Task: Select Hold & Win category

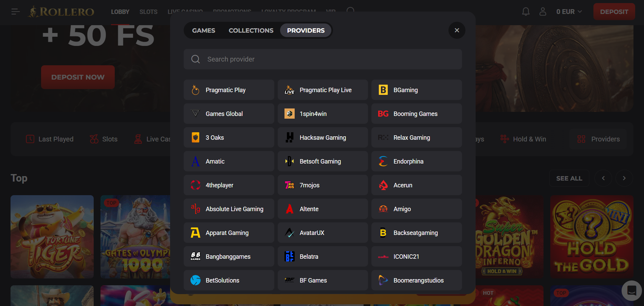Action: [523, 139]
